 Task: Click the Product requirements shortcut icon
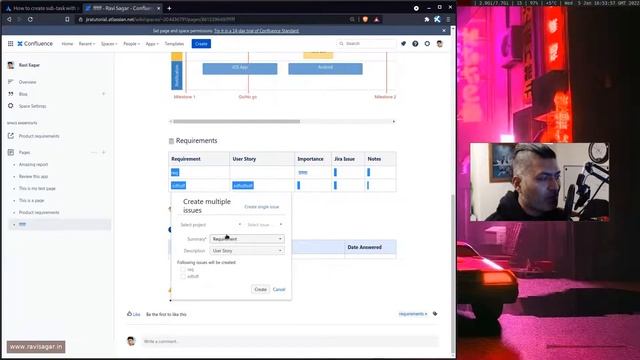(x=11, y=136)
